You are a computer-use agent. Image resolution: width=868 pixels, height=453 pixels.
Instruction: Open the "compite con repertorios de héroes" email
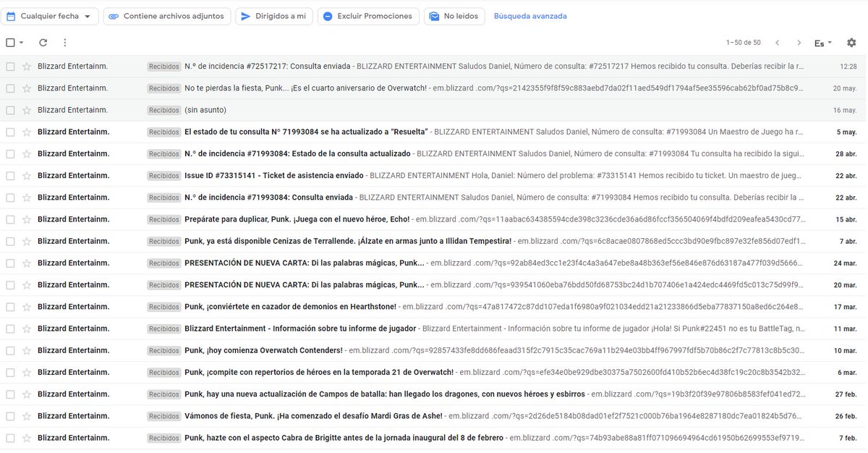coord(319,372)
